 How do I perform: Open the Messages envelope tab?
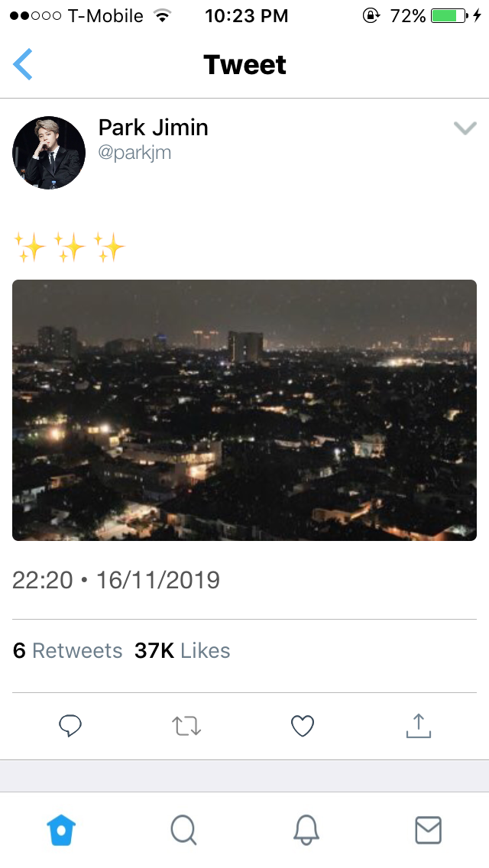pyautogui.click(x=428, y=829)
